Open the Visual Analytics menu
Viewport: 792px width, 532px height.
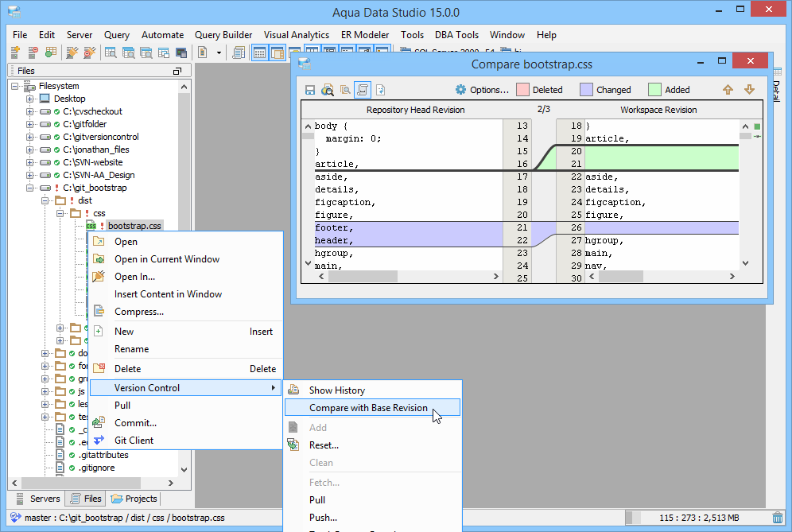(297, 35)
